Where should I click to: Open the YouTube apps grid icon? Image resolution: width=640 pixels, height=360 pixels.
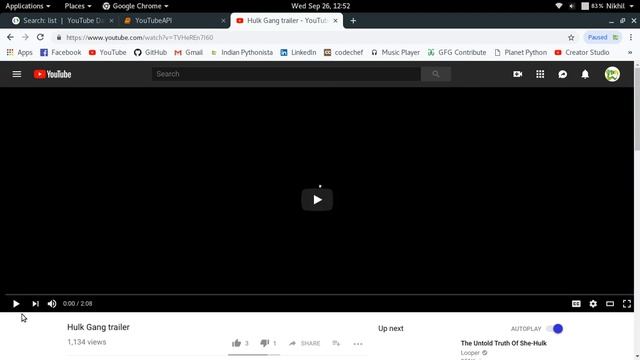[x=540, y=74]
